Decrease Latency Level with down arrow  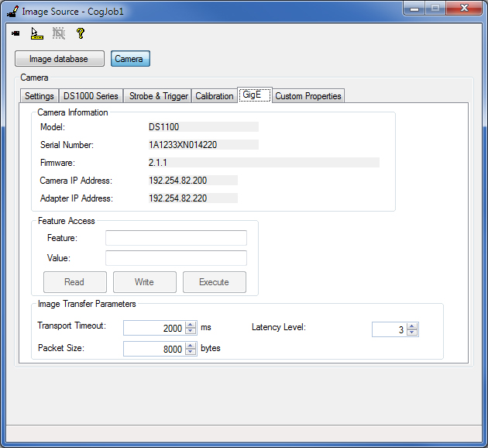[x=412, y=333]
